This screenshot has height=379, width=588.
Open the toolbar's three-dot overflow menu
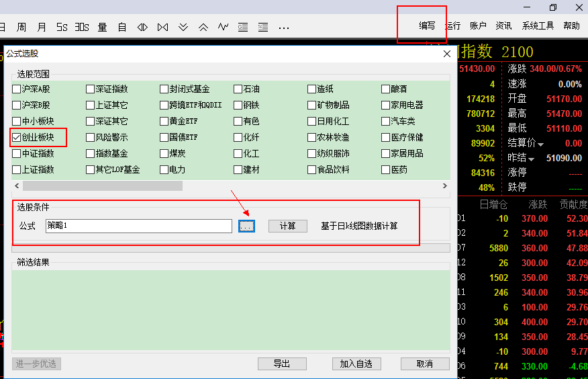point(284,27)
